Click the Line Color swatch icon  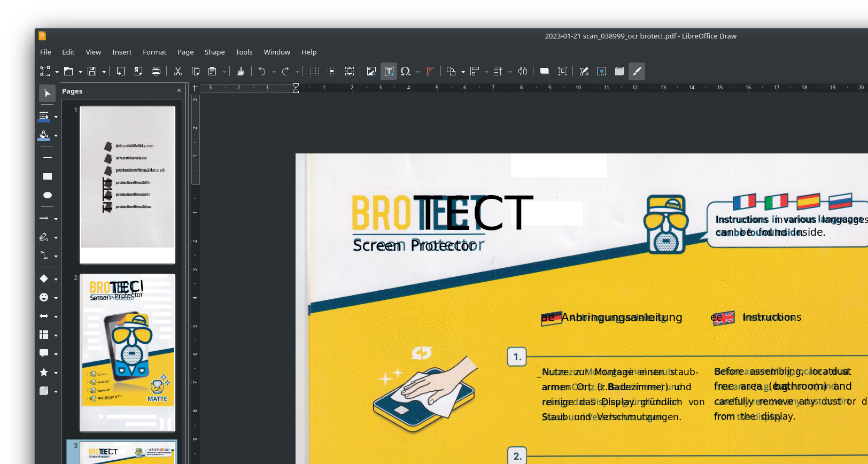coord(44,117)
